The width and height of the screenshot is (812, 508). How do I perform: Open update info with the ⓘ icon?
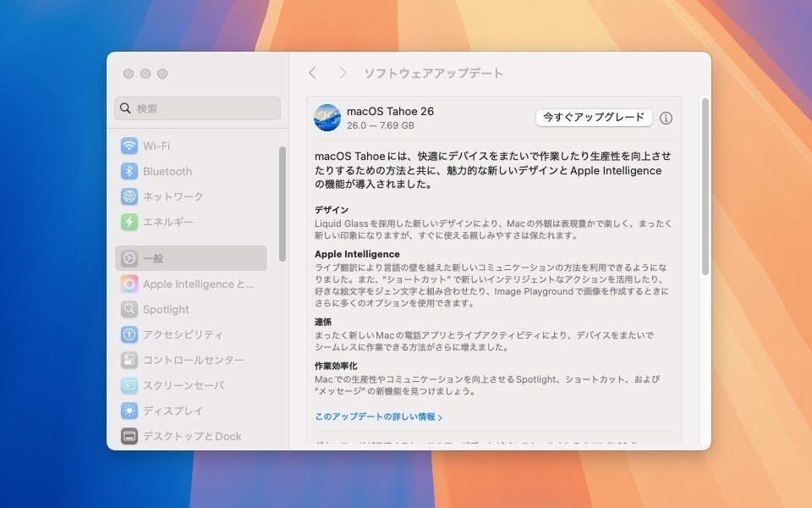pyautogui.click(x=666, y=119)
